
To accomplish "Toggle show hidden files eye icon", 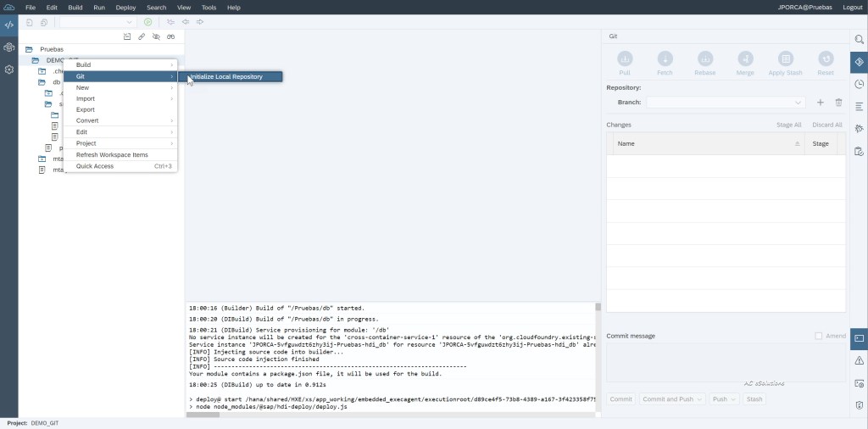I will pos(156,36).
